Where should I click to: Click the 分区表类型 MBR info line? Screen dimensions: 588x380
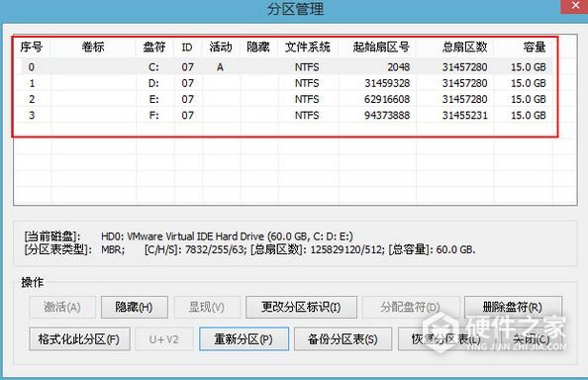(x=249, y=249)
